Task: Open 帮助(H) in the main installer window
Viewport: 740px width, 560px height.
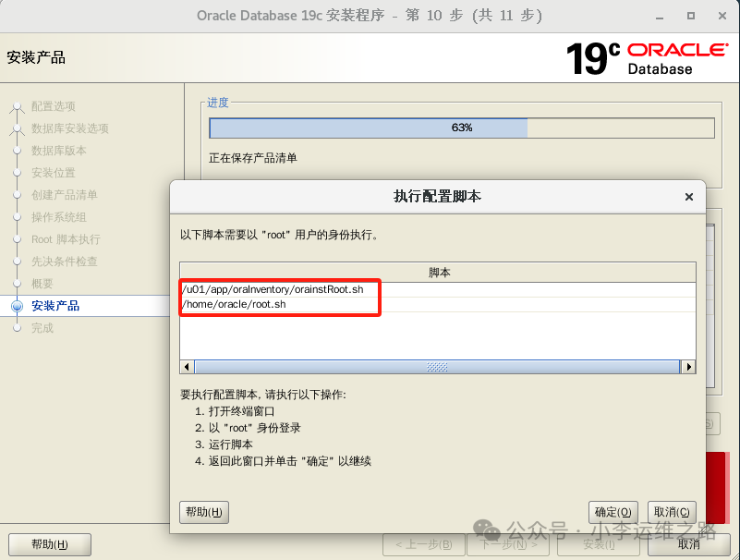Action: 50,544
